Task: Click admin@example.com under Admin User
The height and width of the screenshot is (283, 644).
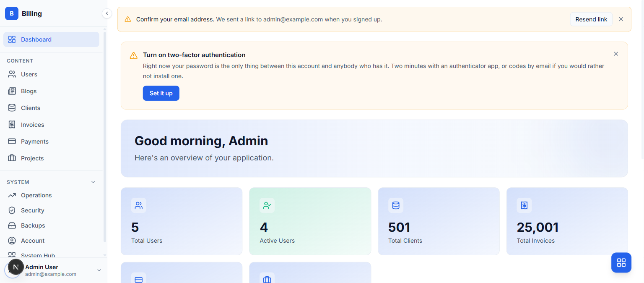Action: click(x=51, y=274)
